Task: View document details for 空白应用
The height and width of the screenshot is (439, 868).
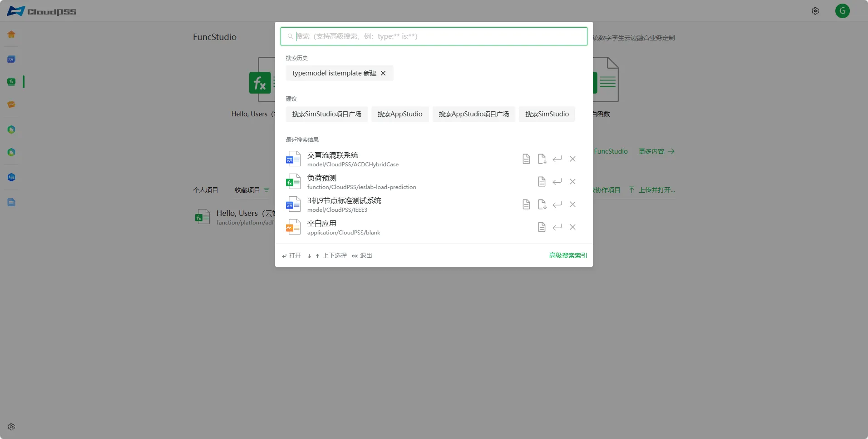Action: (x=542, y=227)
